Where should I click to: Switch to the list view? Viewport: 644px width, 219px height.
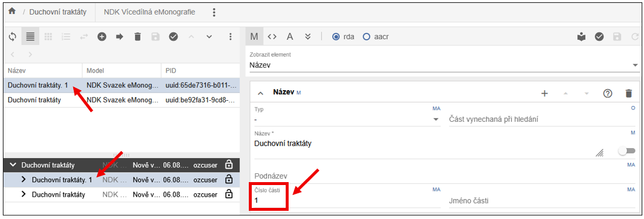point(30,36)
